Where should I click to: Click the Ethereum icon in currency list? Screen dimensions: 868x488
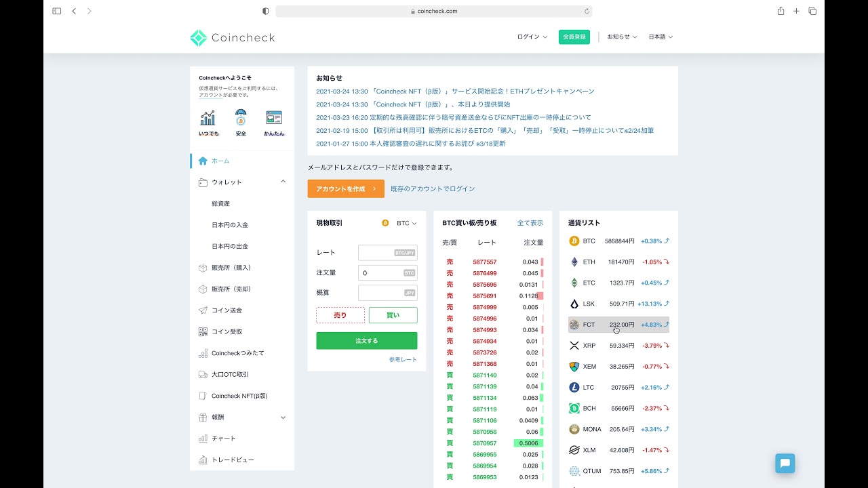574,262
